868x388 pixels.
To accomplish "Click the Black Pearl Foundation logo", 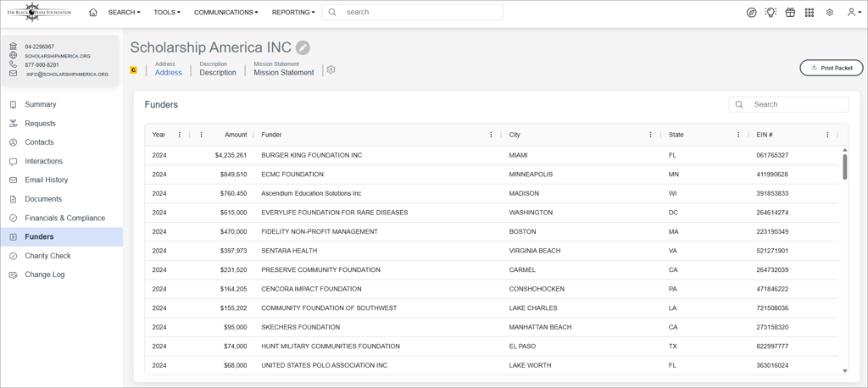I will (39, 12).
